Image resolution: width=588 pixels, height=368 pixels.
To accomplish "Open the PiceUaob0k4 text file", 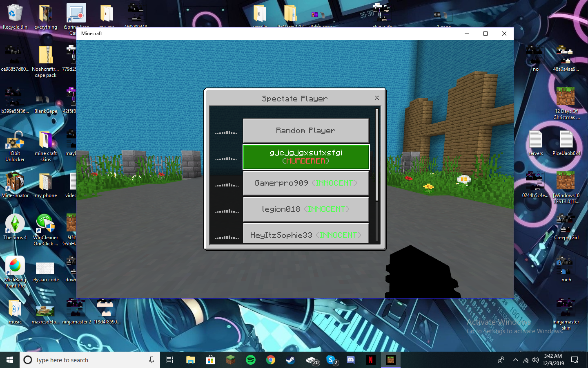I will coord(566,143).
